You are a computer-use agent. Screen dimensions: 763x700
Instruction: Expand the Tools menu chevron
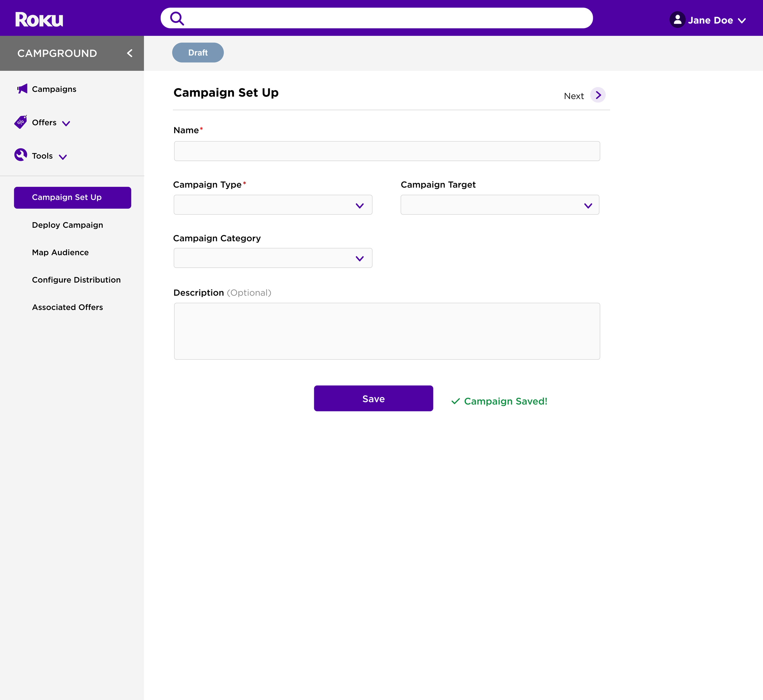tap(63, 157)
